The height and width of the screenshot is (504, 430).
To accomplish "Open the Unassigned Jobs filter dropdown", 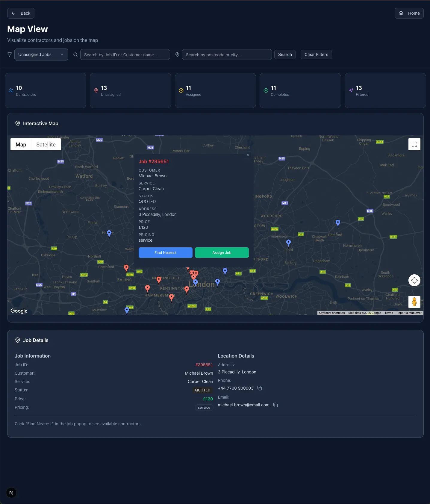I will pos(41,55).
